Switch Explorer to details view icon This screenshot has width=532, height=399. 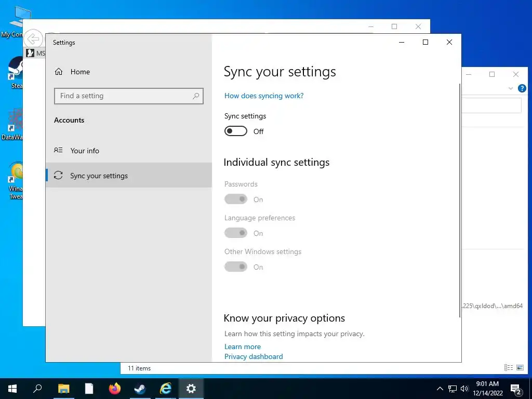508,367
